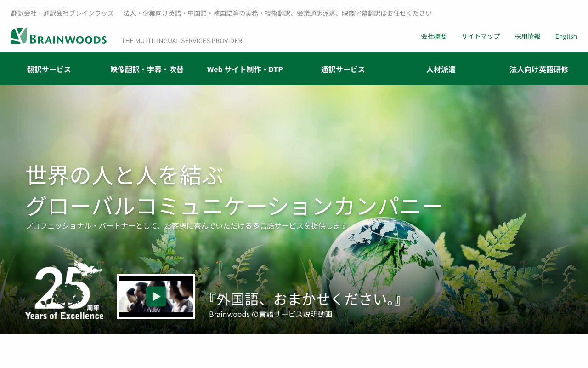The width and height of the screenshot is (588, 368).
Task: Click the Brainwoods logo
Action: click(x=59, y=36)
